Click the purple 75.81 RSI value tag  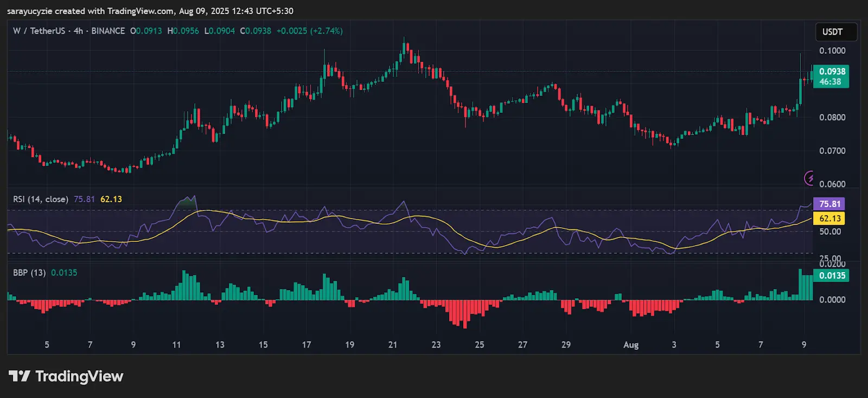click(x=829, y=204)
